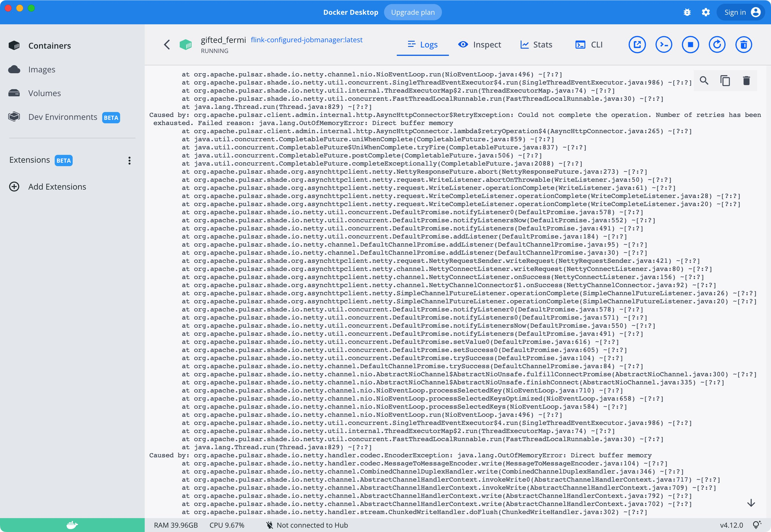Screen dimensions: 771x532
Task: Click the MessageToMessageEncoder.write log line
Action: [x=425, y=464]
